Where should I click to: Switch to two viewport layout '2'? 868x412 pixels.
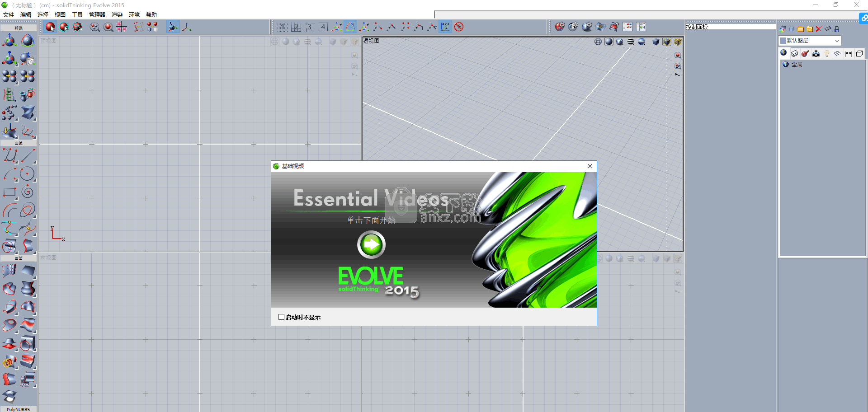(x=296, y=27)
